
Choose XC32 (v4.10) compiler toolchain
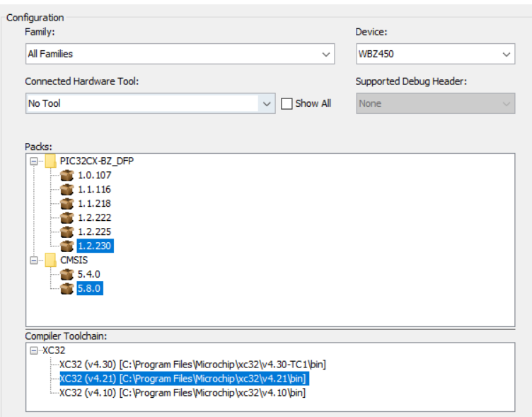coord(183,393)
